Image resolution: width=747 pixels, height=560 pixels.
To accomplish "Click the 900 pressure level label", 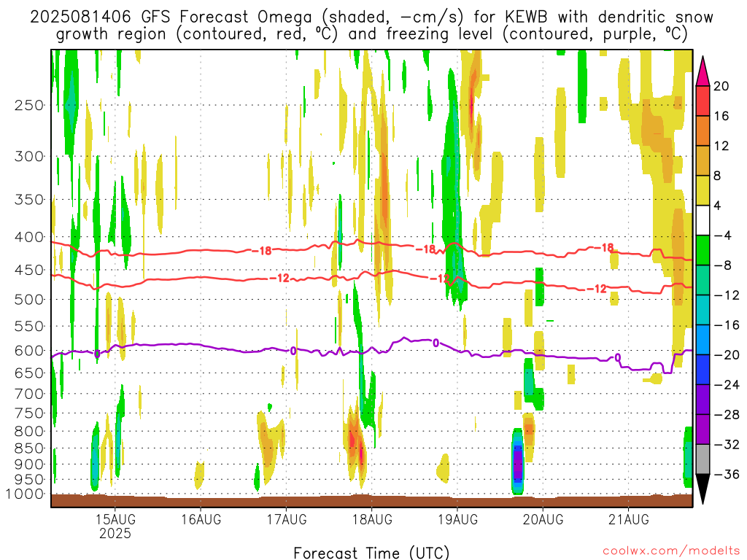I will pos(29,464).
